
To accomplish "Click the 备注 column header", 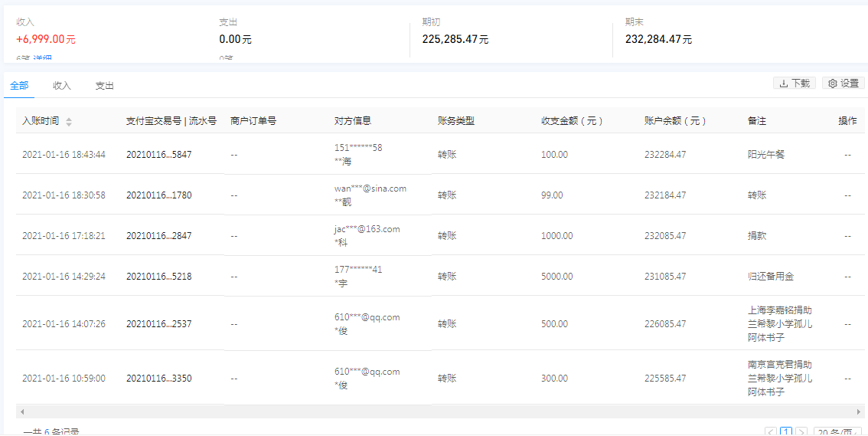I will pos(757,121).
